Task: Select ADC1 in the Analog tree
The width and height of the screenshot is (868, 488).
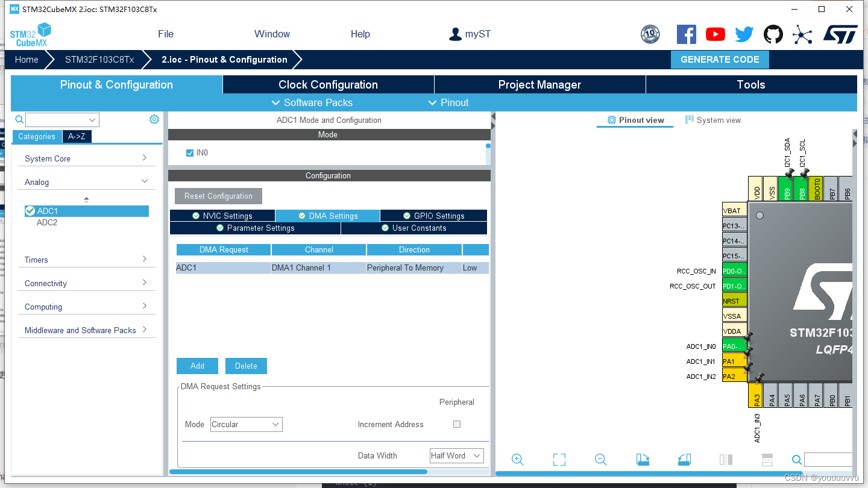Action: point(86,211)
